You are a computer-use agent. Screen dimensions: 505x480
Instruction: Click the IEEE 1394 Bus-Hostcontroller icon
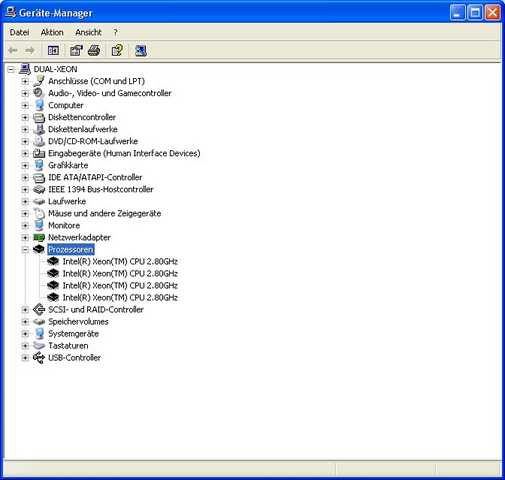pos(39,189)
